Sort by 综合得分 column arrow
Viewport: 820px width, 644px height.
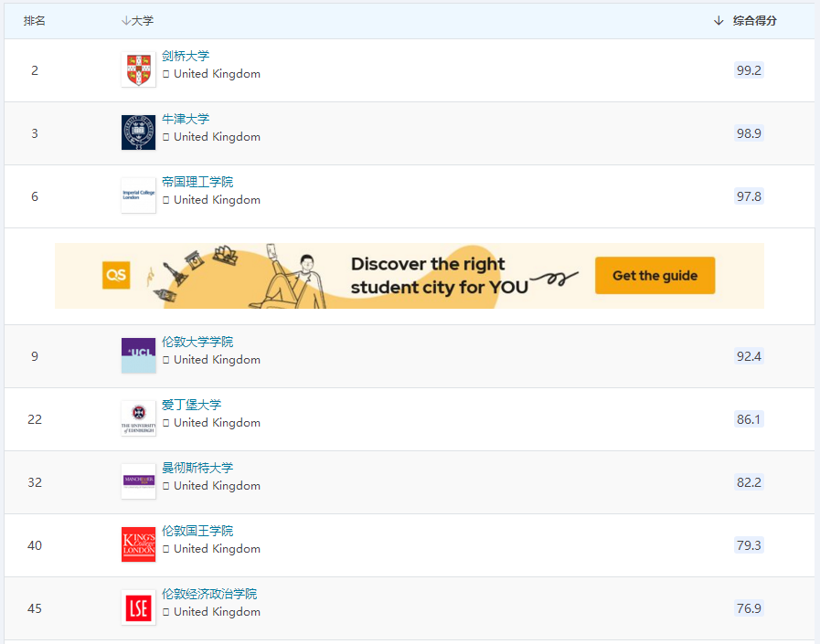[x=719, y=20]
